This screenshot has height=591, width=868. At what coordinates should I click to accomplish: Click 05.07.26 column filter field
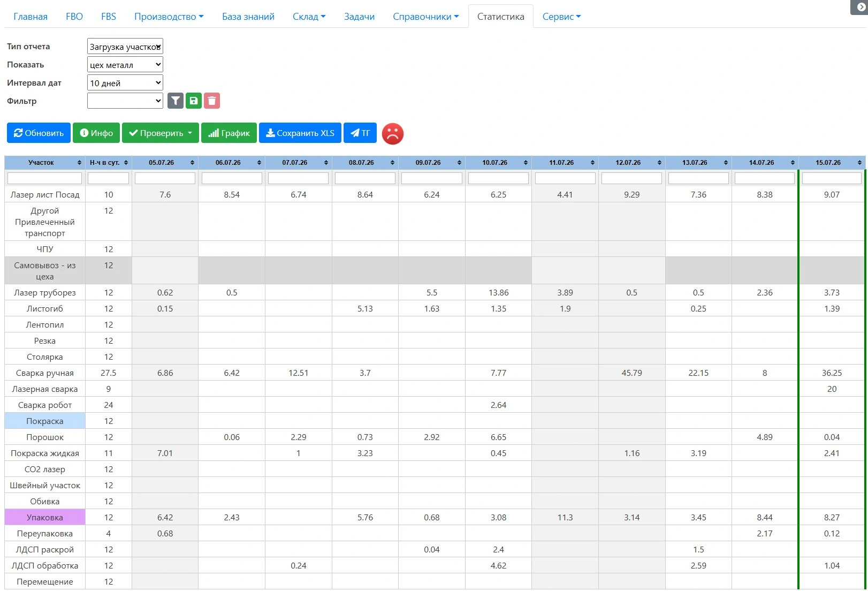tap(165, 178)
